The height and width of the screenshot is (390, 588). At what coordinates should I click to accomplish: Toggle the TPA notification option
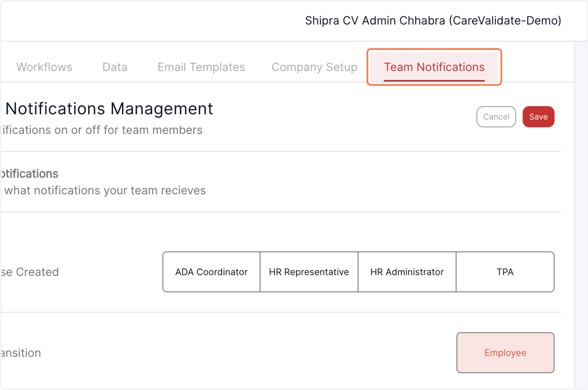click(x=505, y=272)
